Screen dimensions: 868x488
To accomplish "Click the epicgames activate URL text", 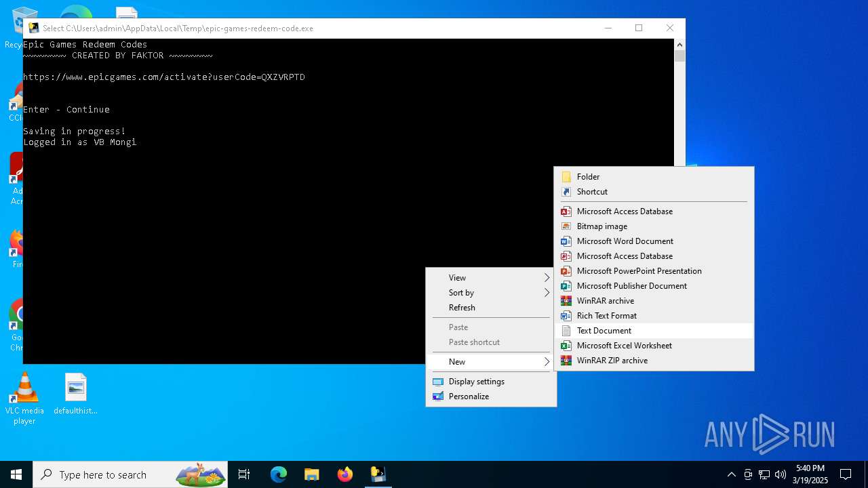I will click(x=164, y=77).
